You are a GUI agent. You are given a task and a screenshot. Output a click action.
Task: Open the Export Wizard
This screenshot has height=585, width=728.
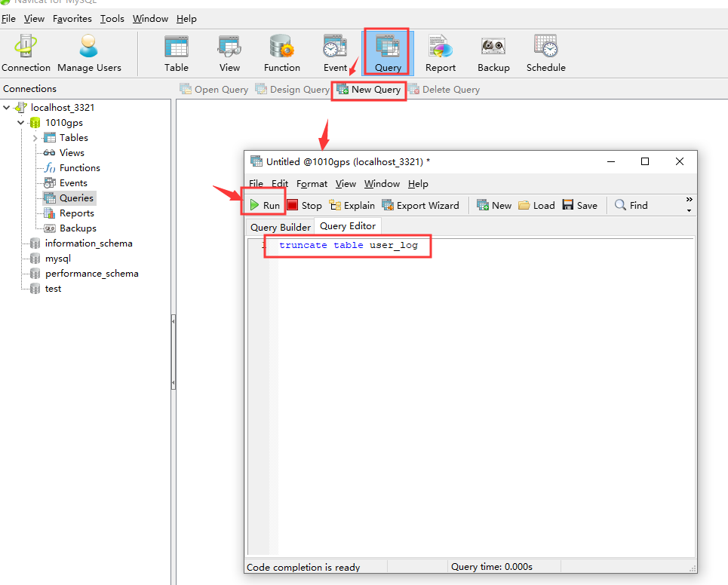(x=421, y=205)
